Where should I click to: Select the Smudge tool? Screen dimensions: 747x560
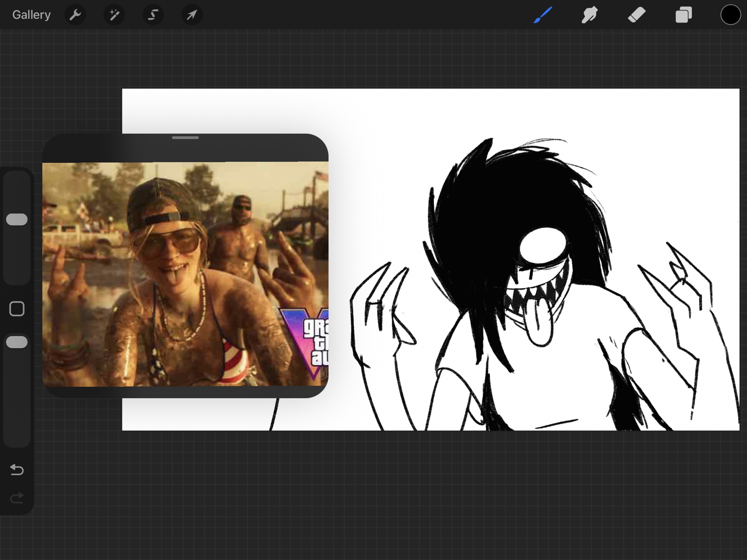pos(589,15)
